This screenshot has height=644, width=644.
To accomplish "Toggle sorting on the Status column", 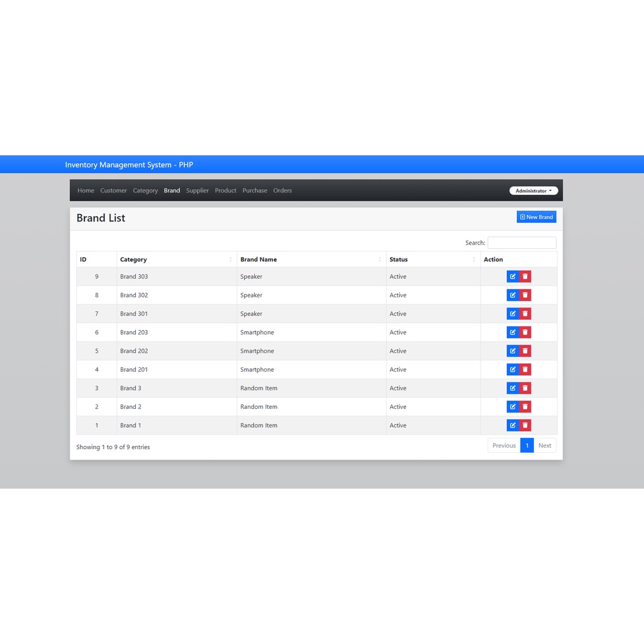I will tap(398, 259).
